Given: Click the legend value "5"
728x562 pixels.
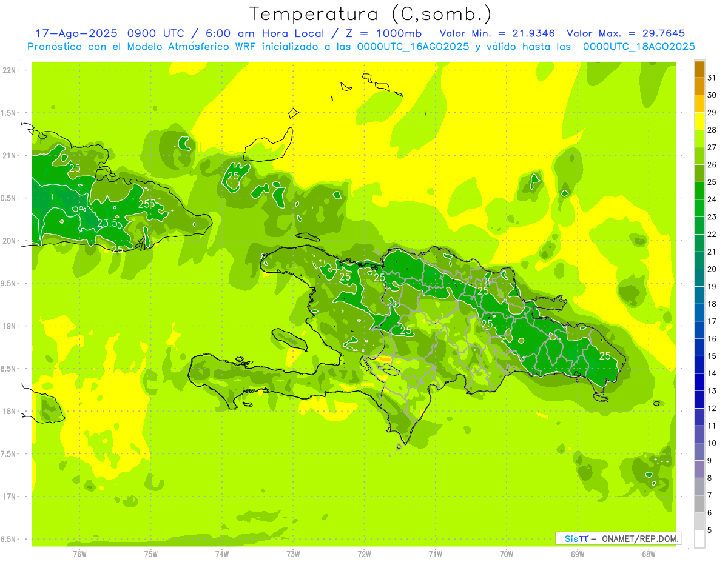Looking at the screenshot, I should 710,530.
